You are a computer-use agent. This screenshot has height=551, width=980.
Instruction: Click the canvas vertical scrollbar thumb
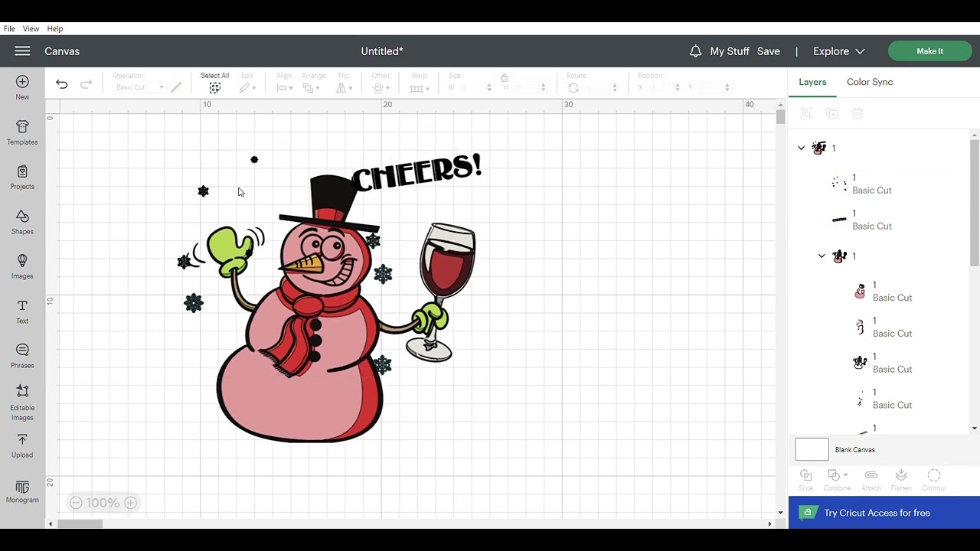tap(780, 117)
